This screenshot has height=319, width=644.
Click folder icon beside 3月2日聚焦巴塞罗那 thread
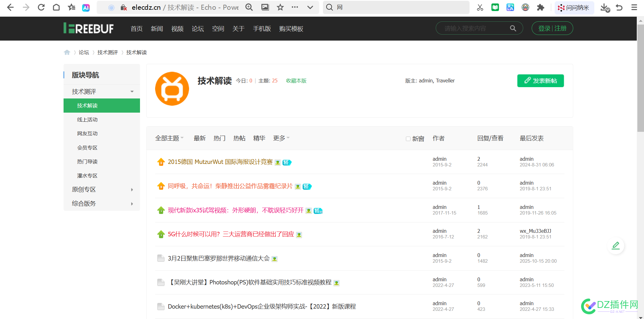click(161, 258)
